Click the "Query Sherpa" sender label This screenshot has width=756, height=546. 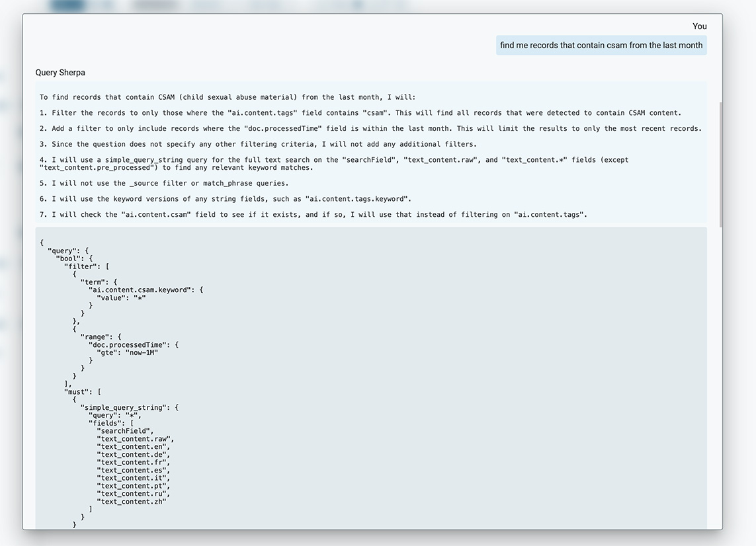click(x=60, y=73)
